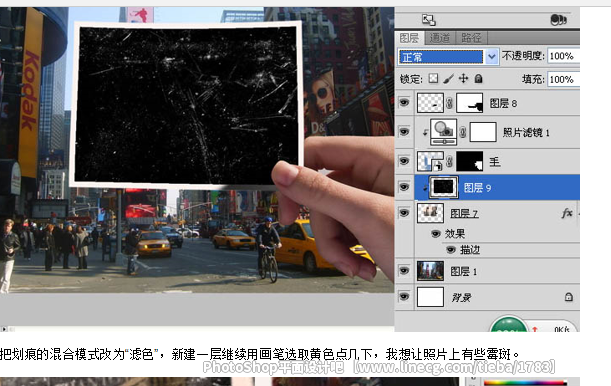Click the link icon on 图层 8
611x386 pixels.
(450, 103)
